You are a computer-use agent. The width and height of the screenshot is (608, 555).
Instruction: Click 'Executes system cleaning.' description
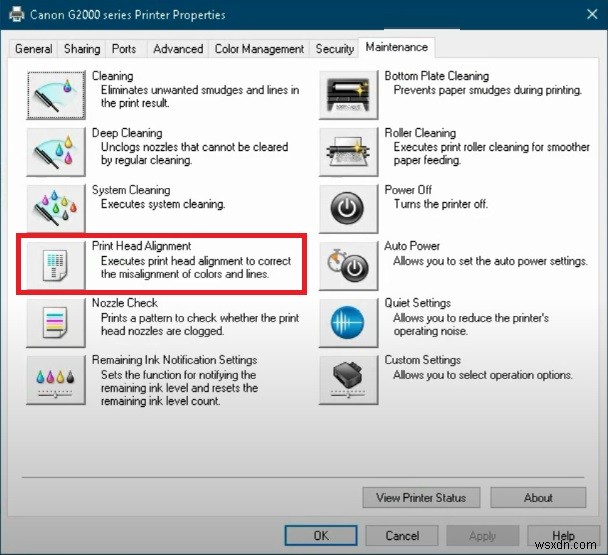163,204
